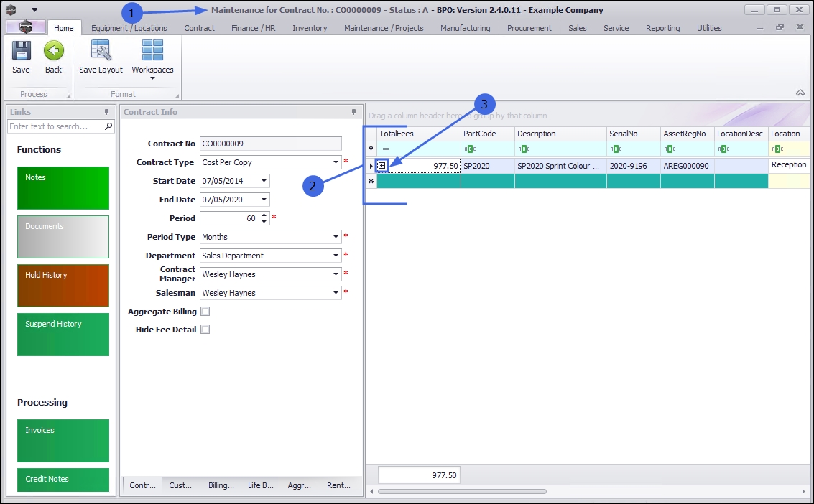
Task: Open the End Date picker dropdown
Action: 264,200
